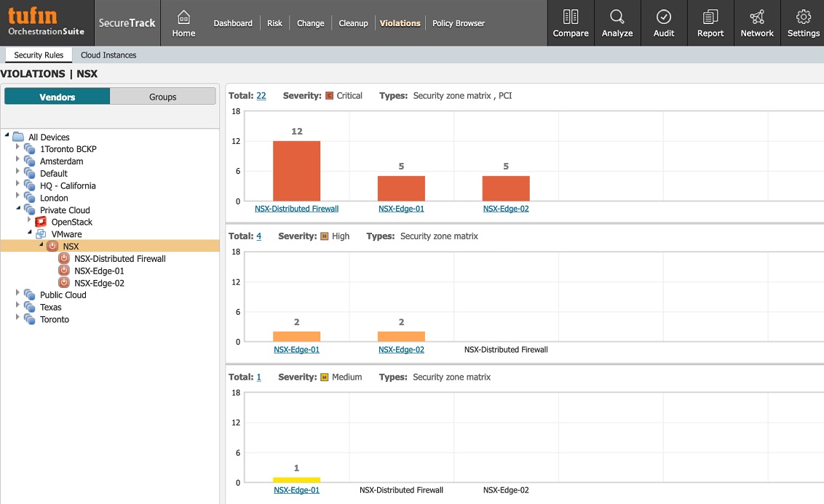Go to Home icon
Viewport: 824px width, 504px height.
click(x=183, y=17)
